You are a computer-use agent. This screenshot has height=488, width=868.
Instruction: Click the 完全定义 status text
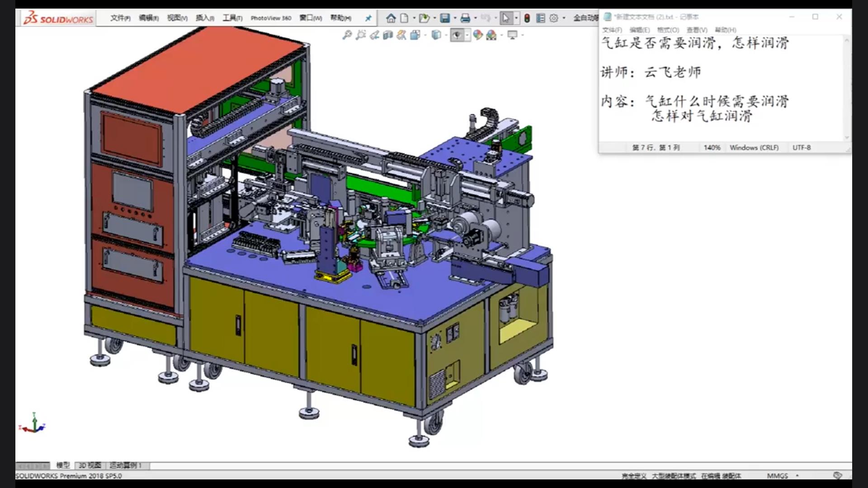634,476
